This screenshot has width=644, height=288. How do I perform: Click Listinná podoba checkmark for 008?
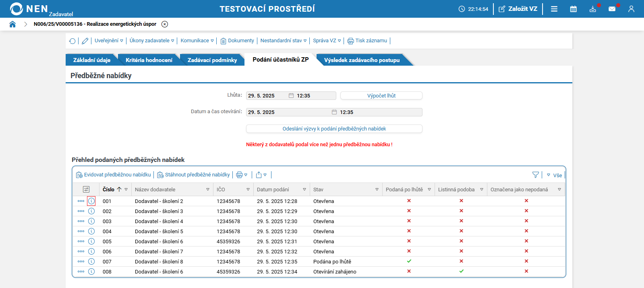coord(461,271)
